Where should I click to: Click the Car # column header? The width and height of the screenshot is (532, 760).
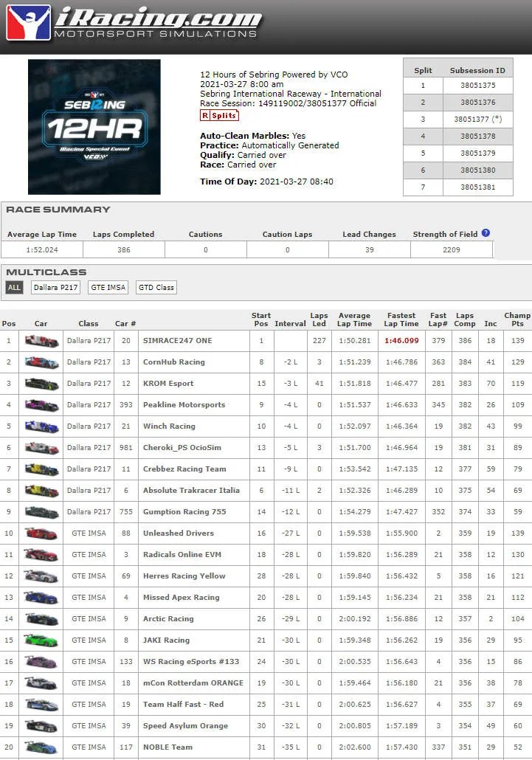[x=125, y=324]
